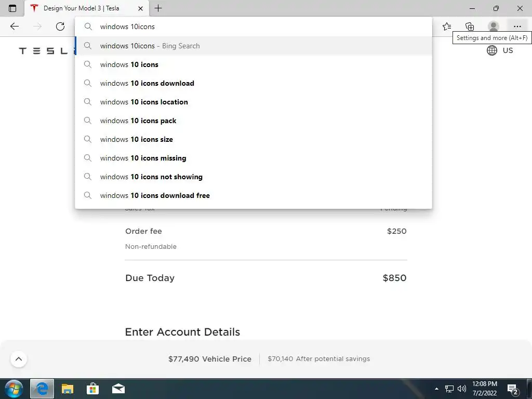Click the $70,140 After potential savings text

(318, 358)
